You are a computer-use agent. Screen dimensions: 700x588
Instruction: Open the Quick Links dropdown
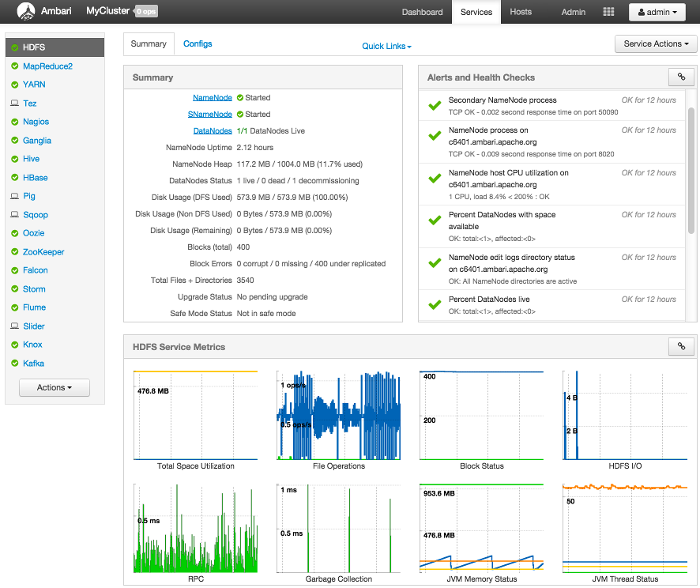pos(386,46)
